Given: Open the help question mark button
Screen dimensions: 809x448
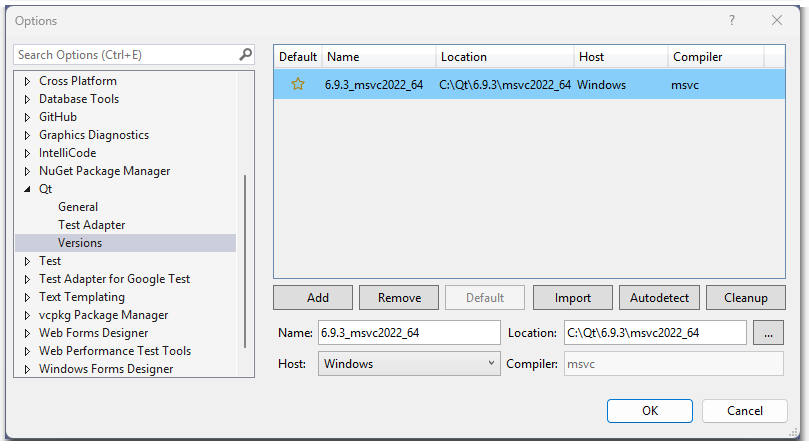Looking at the screenshot, I should (x=732, y=20).
